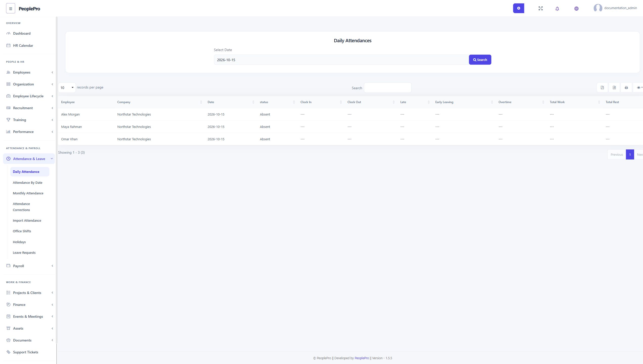
Task: Collapse Attendance & Leave menu
Action: pos(29,159)
